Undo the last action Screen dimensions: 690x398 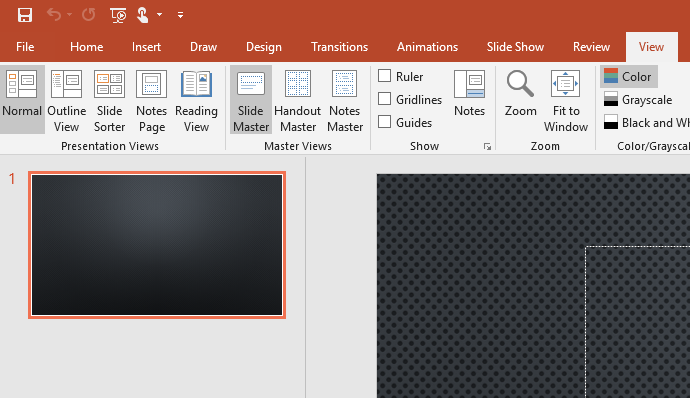[x=55, y=15]
